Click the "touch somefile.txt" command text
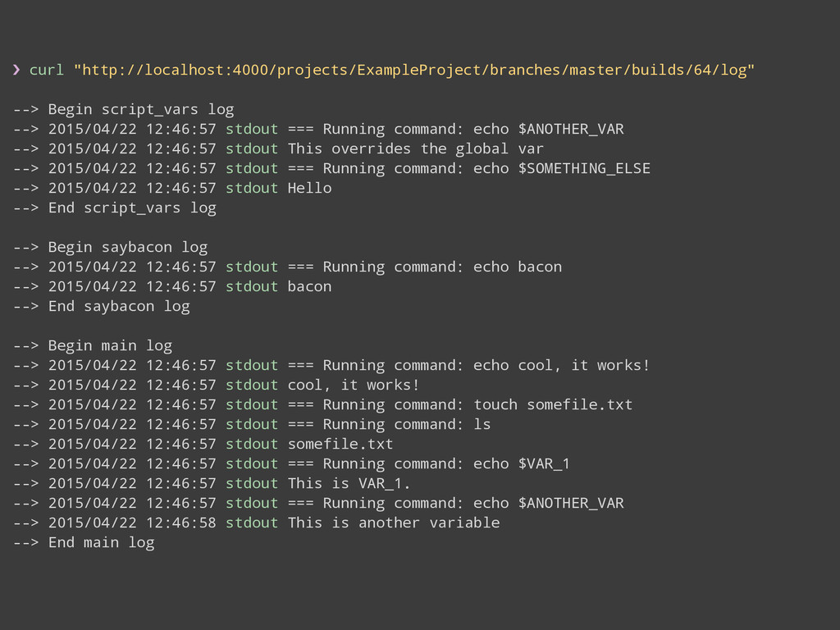 pyautogui.click(x=553, y=404)
